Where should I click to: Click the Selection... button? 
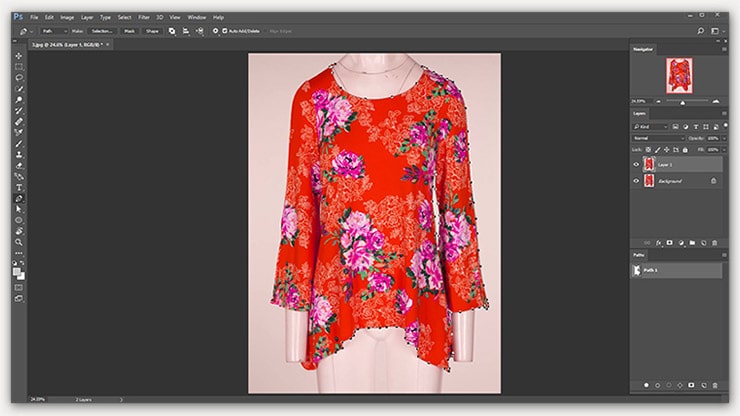[x=102, y=31]
